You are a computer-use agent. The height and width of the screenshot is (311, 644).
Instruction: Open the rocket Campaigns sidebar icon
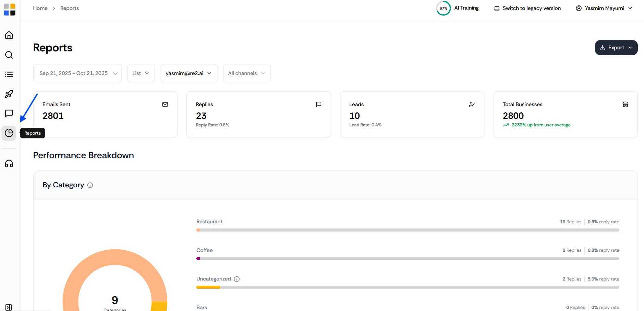tap(9, 94)
